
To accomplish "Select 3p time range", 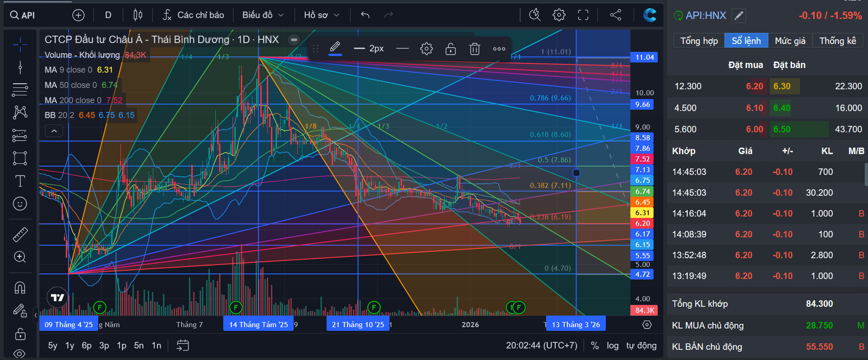I will pos(104,346).
